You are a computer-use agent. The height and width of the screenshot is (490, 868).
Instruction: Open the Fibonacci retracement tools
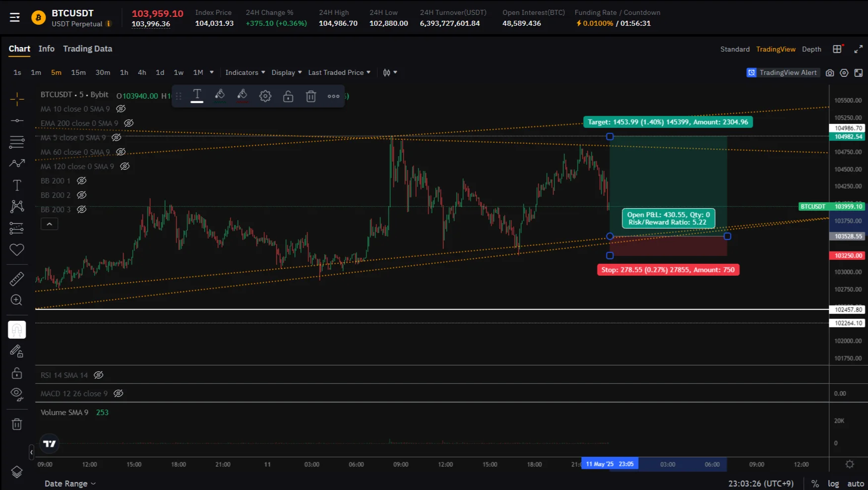click(x=17, y=142)
